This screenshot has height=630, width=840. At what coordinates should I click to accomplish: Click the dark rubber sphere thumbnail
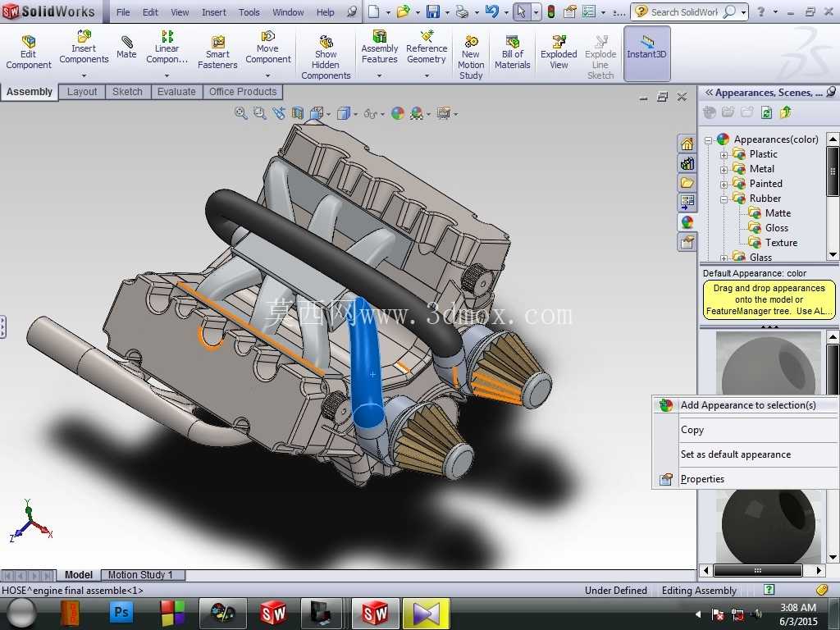point(768,525)
